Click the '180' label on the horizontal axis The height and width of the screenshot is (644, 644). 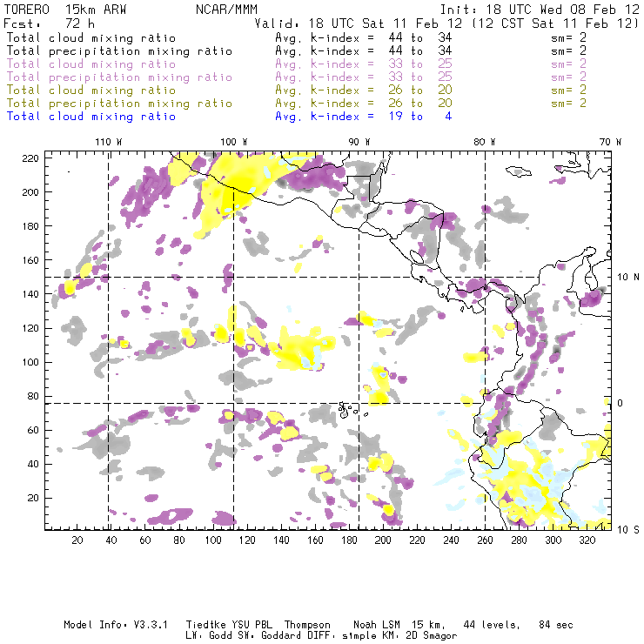click(x=349, y=540)
